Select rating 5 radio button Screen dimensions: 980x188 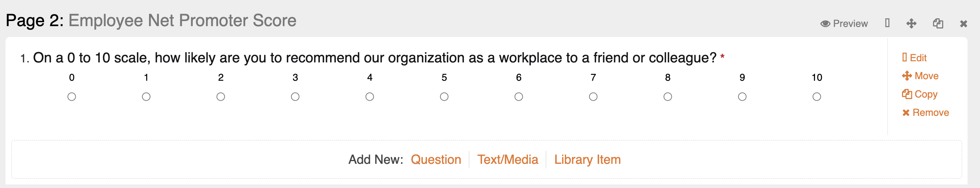tap(444, 97)
